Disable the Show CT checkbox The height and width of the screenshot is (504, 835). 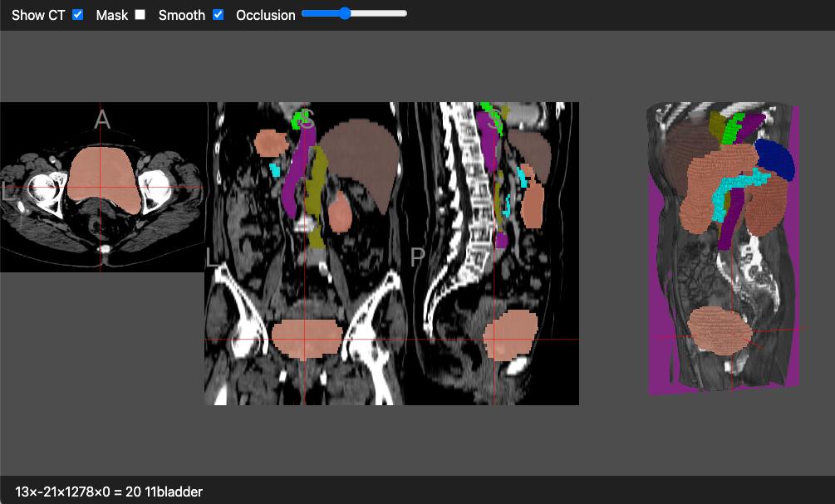[x=77, y=14]
